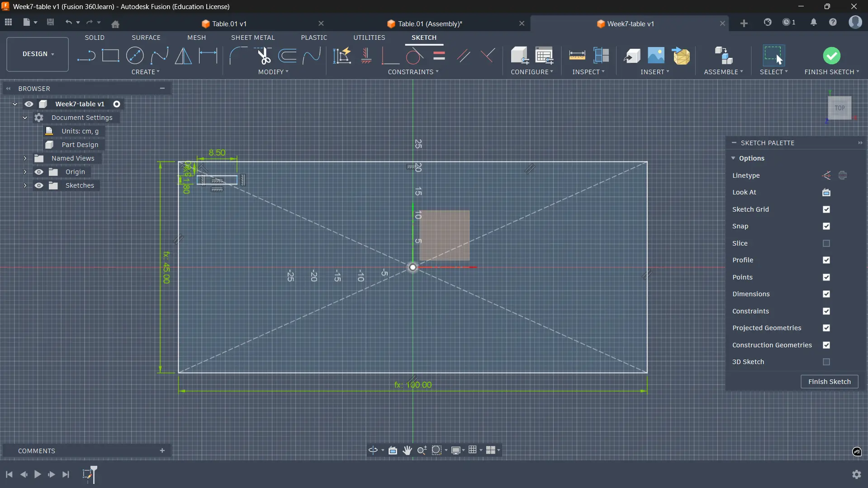The image size is (868, 488).
Task: Open the INSPECT dropdown menu
Action: 588,72
